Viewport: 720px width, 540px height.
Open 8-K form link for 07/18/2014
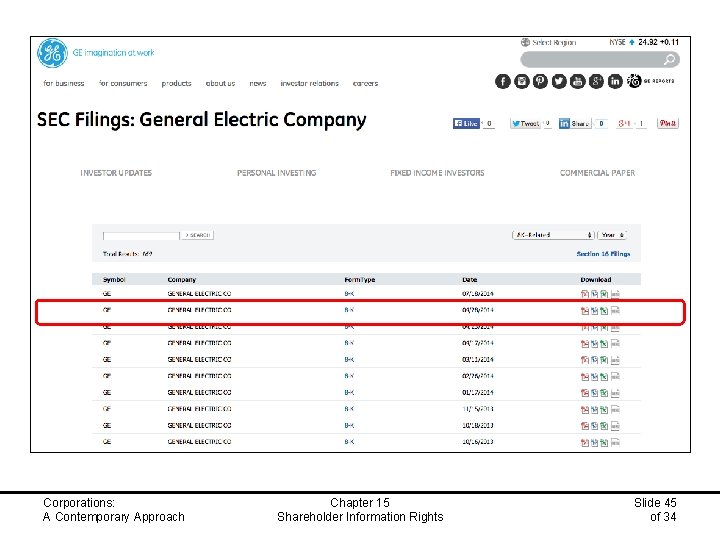349,294
